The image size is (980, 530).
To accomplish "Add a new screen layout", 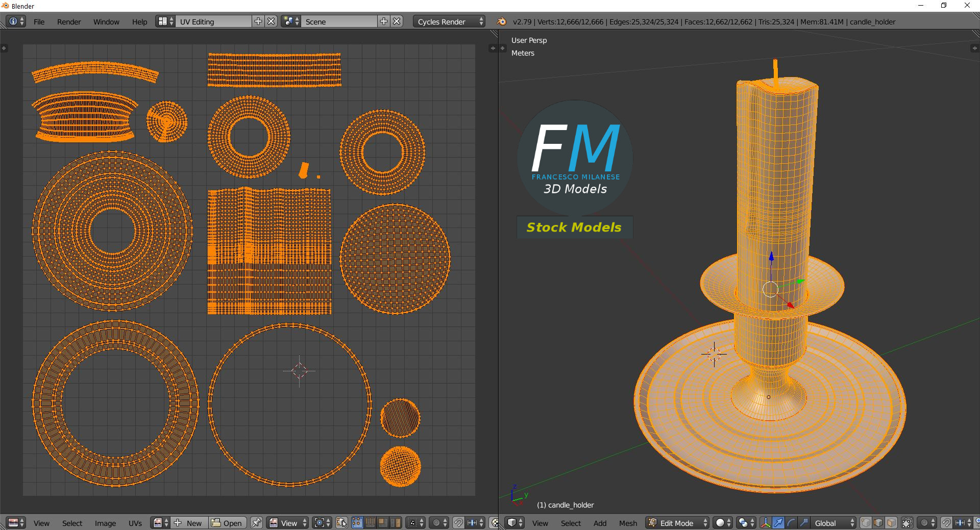I will [x=258, y=21].
